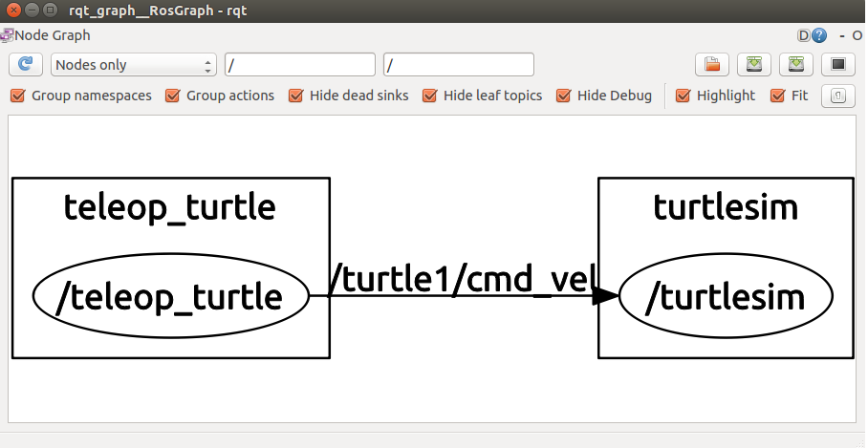
Task: Uncheck Group namespaces
Action: click(x=18, y=96)
